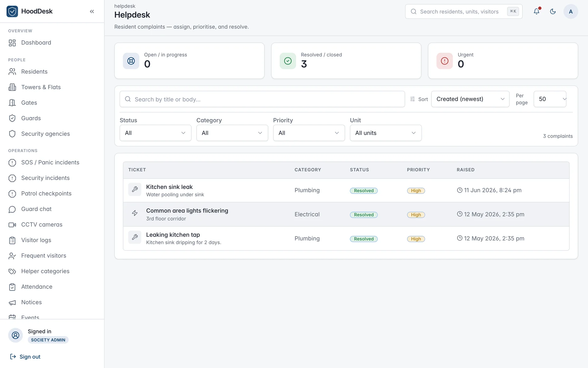Click the Sign out link
588x368 pixels.
click(25, 357)
